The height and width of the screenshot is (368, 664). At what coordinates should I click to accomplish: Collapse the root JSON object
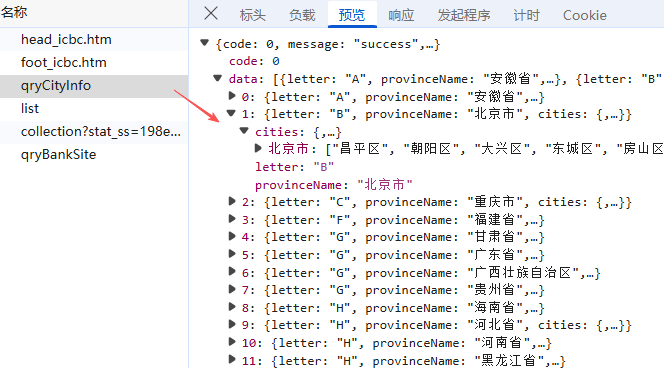click(x=205, y=43)
